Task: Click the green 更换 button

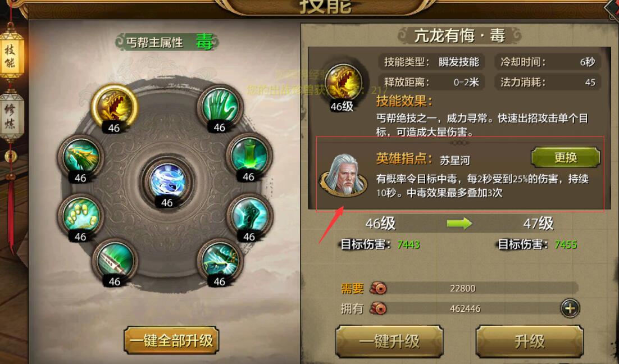Action: pos(566,158)
